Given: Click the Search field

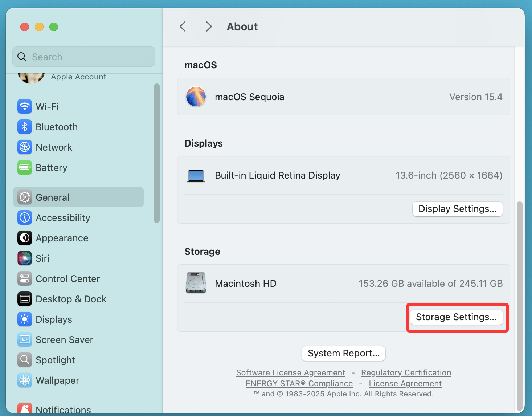Looking at the screenshot, I should tap(83, 57).
